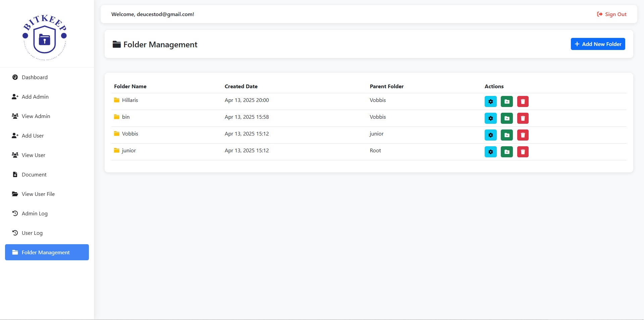The width and height of the screenshot is (644, 320).
Task: Open View Admin from sidebar
Action: click(36, 116)
